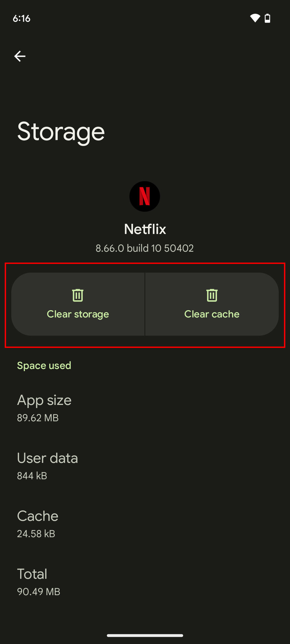
Task: Tap the battery status icon
Action: point(268,18)
